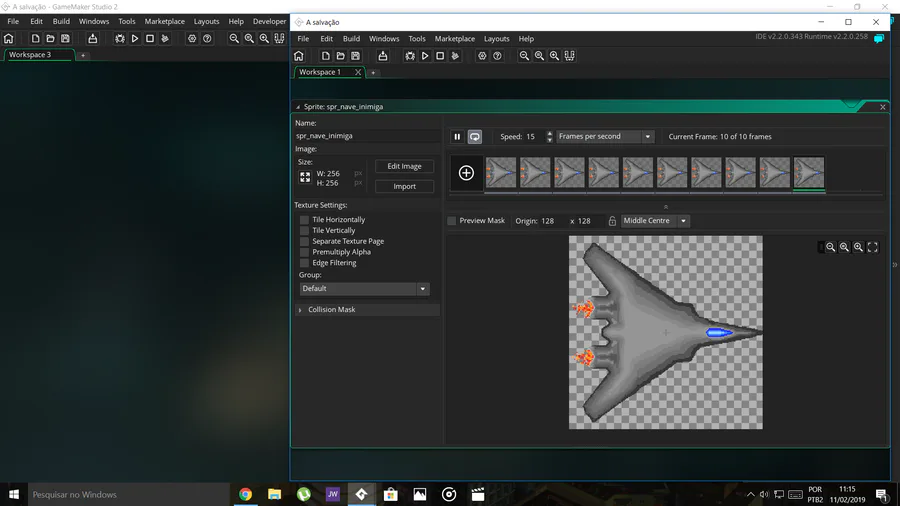Save project icon in front window toolbar

pyautogui.click(x=355, y=56)
